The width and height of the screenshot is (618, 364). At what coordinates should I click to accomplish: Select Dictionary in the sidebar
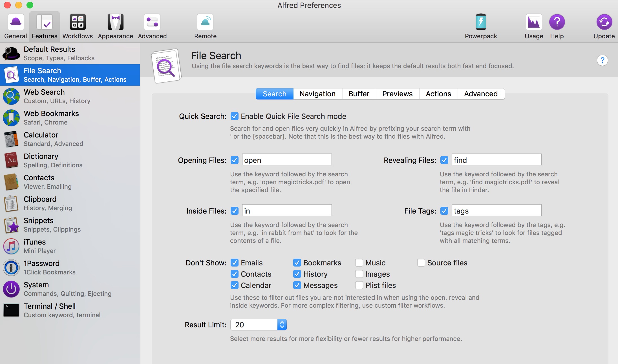pos(70,161)
